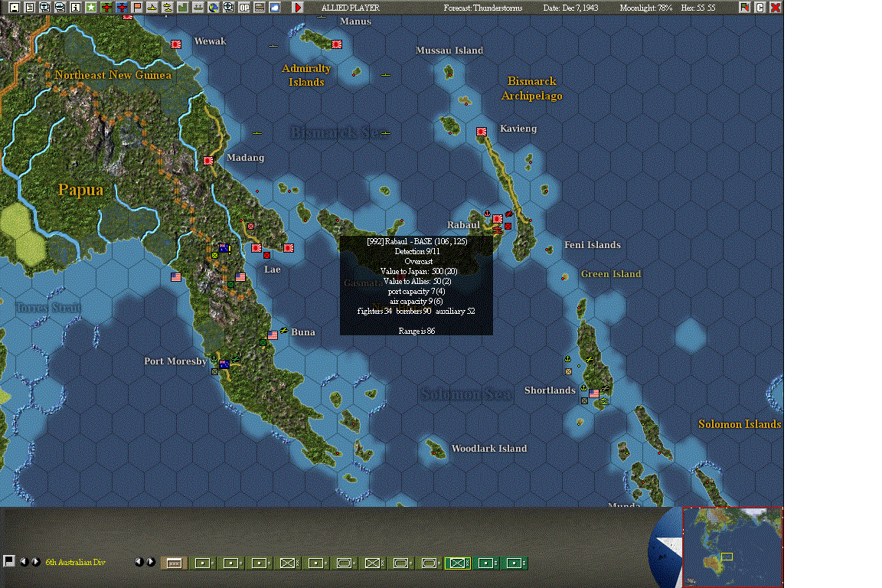Click the crosshair target toolbar icon
Screen dimensions: 882x588
[228, 8]
